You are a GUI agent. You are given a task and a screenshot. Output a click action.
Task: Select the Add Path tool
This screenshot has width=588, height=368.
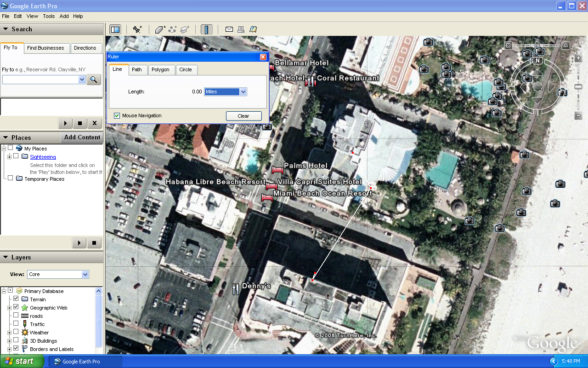173,29
